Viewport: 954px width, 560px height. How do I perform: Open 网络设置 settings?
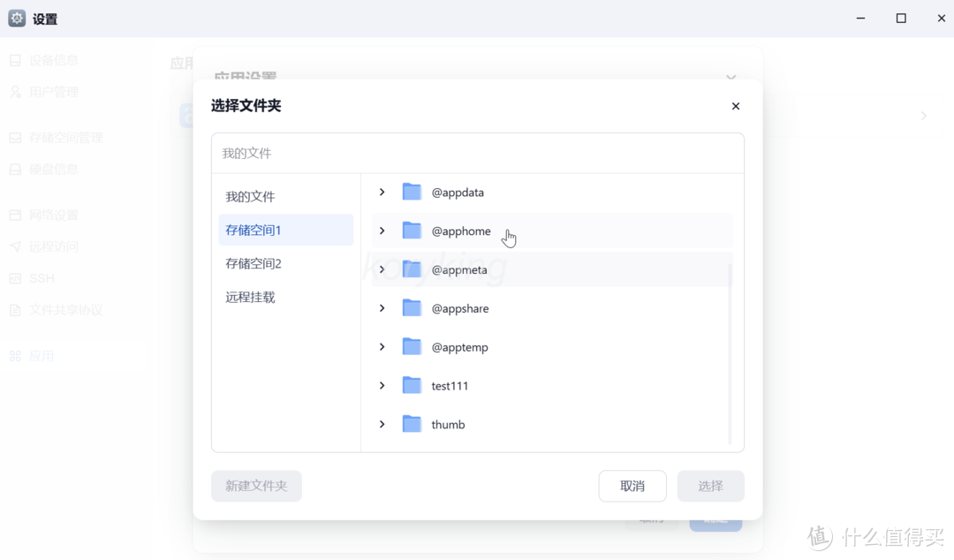pyautogui.click(x=55, y=214)
